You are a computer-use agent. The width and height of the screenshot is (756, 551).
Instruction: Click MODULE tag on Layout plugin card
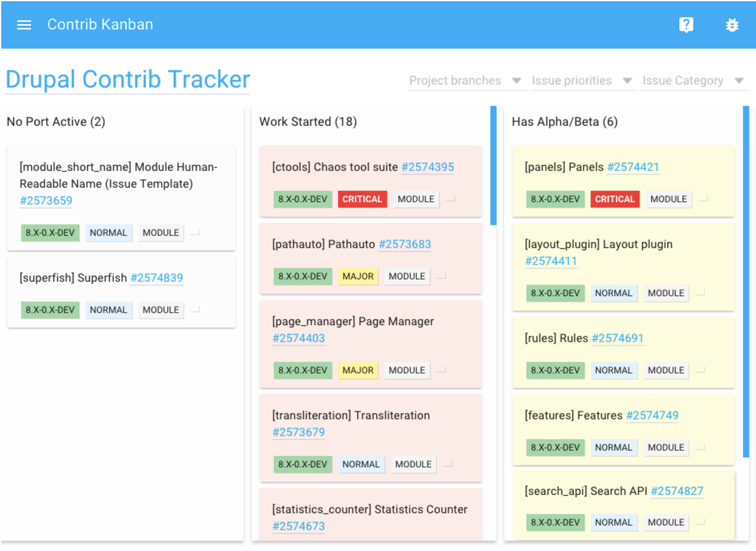(x=666, y=293)
